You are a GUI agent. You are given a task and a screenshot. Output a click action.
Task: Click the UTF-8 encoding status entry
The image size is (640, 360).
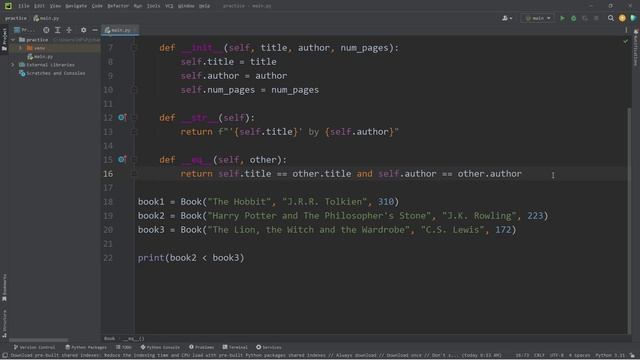click(556, 356)
